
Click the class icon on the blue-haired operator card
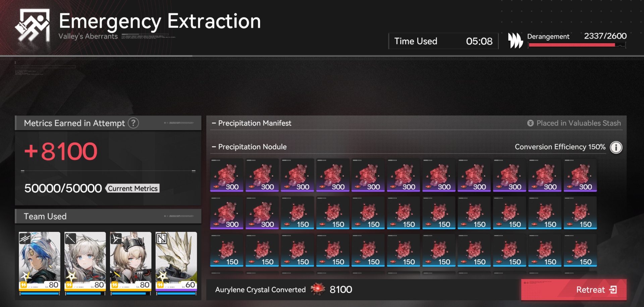(25, 238)
